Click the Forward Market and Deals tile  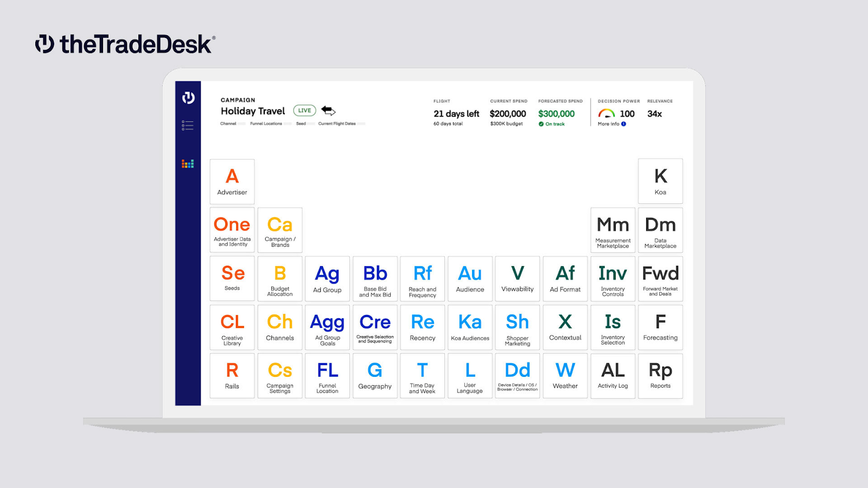pos(660,279)
